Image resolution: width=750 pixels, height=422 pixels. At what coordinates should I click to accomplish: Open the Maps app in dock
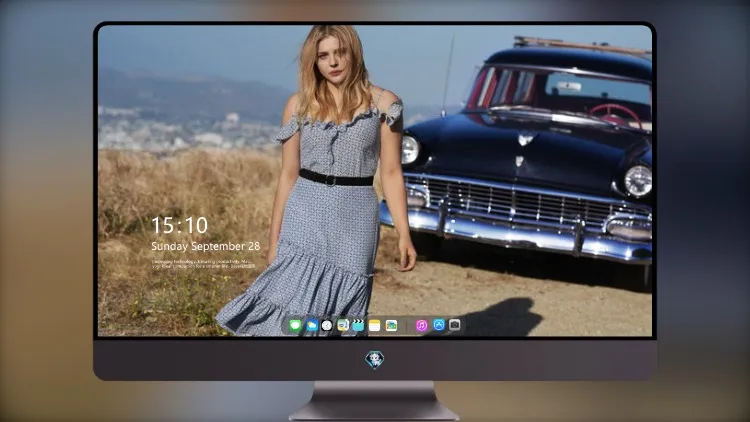point(342,326)
